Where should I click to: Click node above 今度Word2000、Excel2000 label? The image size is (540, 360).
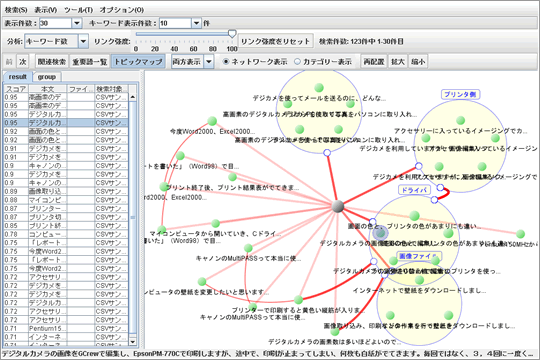click(212, 121)
